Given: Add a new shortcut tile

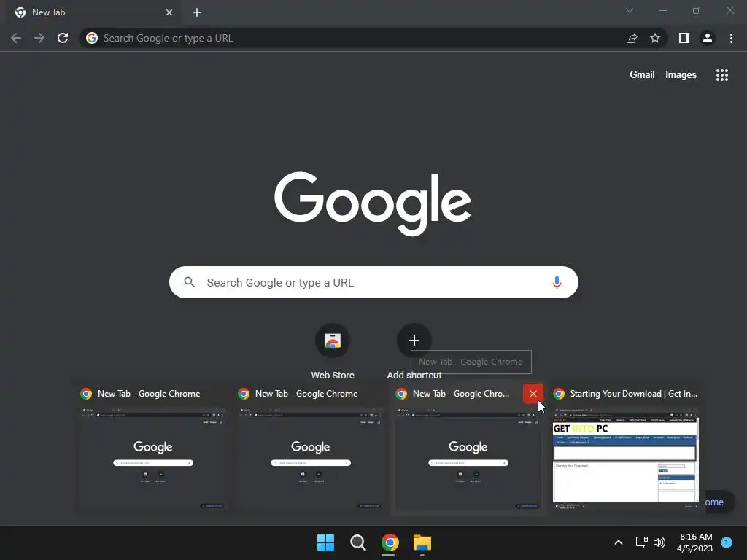Looking at the screenshot, I should coord(414,351).
